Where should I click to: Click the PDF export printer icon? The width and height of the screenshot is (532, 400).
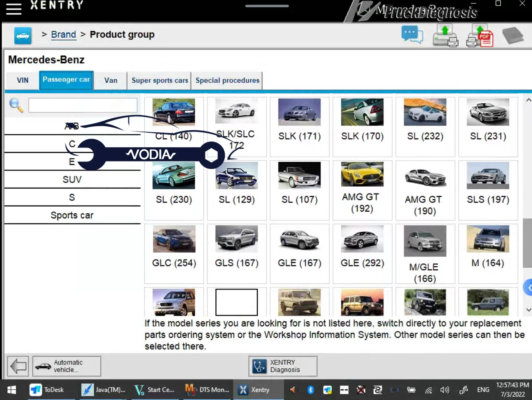[480, 35]
